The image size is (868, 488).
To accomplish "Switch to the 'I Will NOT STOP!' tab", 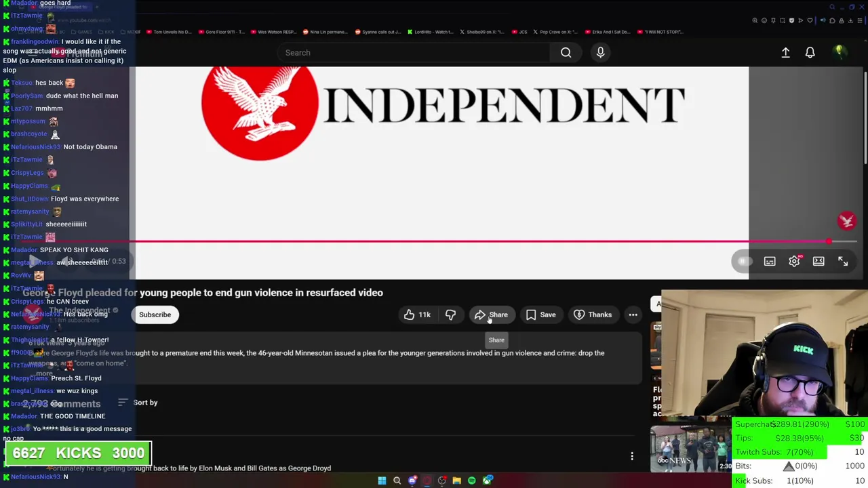I will [659, 32].
